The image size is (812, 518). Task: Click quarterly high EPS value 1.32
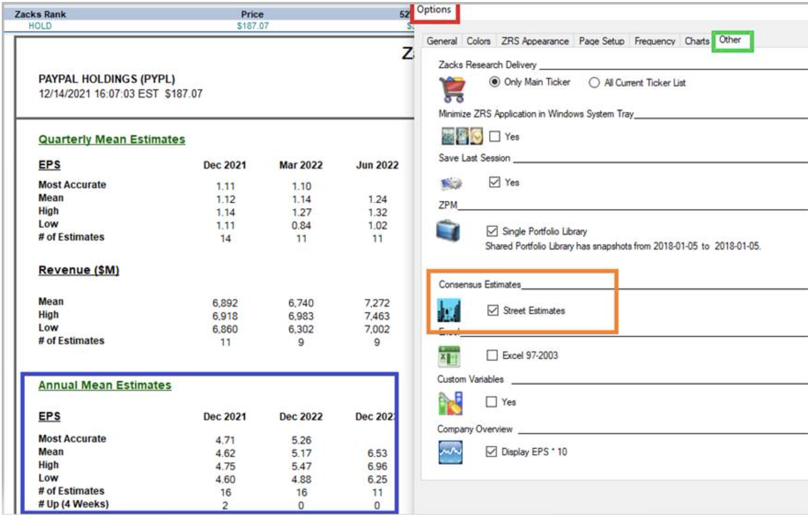(377, 213)
